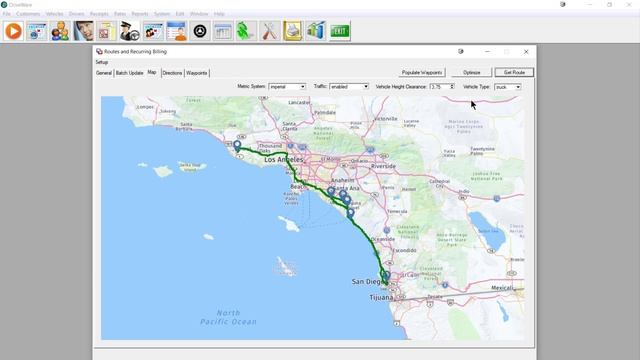
Task: Open the Rates menu
Action: click(x=120, y=14)
